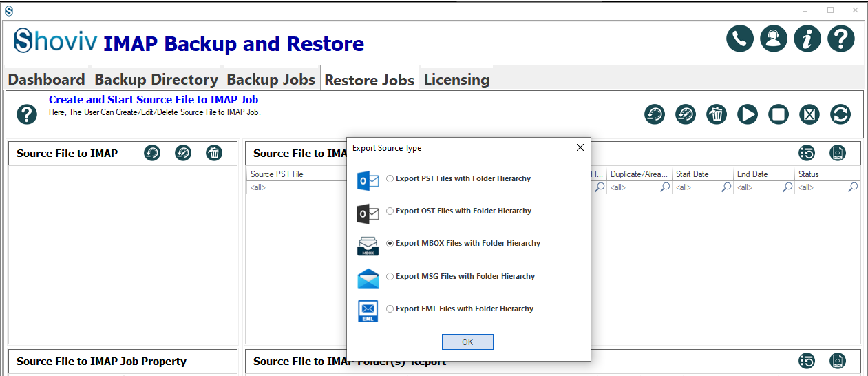Click the search icon in Duplicate/Alrea... filter

pos(665,187)
